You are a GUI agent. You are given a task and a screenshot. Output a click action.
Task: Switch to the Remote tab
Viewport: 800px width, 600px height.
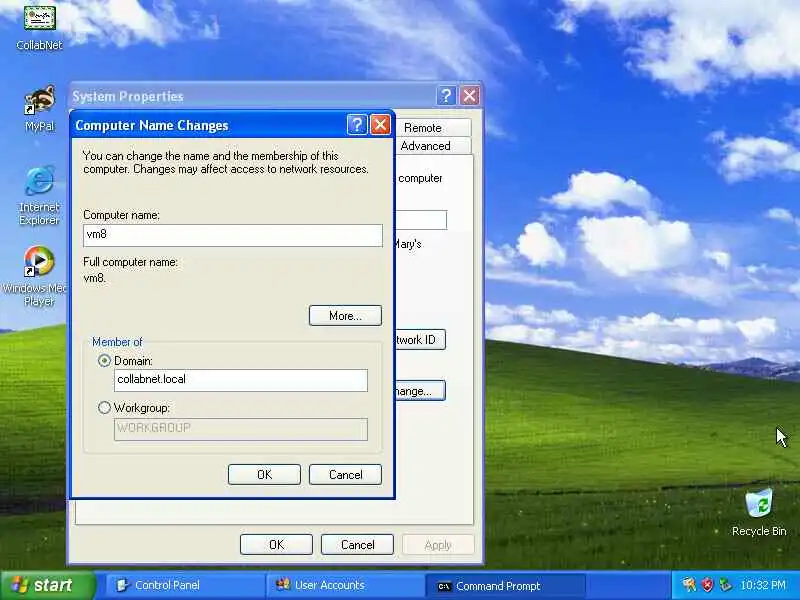pyautogui.click(x=433, y=128)
